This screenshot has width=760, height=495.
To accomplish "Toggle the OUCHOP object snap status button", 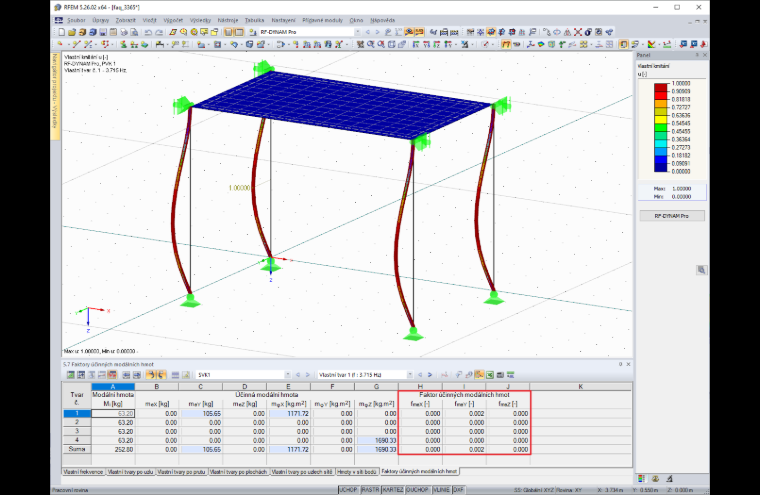I will [x=417, y=490].
